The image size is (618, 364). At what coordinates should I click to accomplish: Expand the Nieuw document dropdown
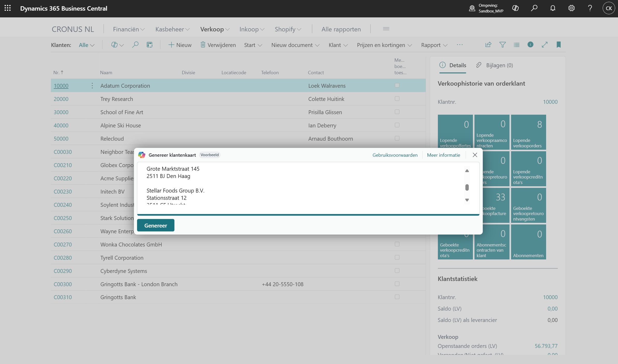point(295,45)
